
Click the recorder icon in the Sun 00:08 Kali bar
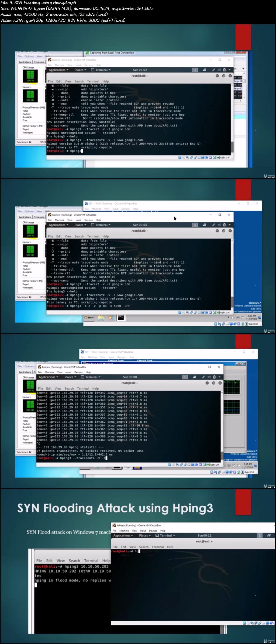click(x=194, y=377)
